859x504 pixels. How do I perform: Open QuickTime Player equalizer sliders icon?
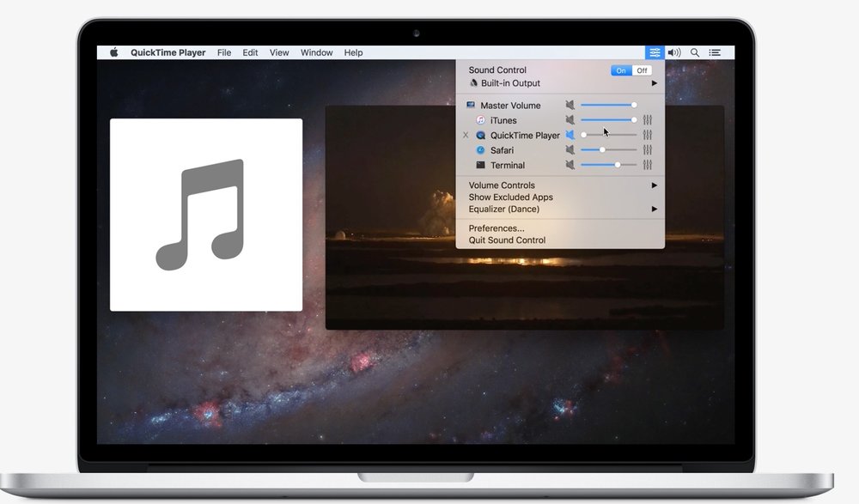click(x=648, y=135)
